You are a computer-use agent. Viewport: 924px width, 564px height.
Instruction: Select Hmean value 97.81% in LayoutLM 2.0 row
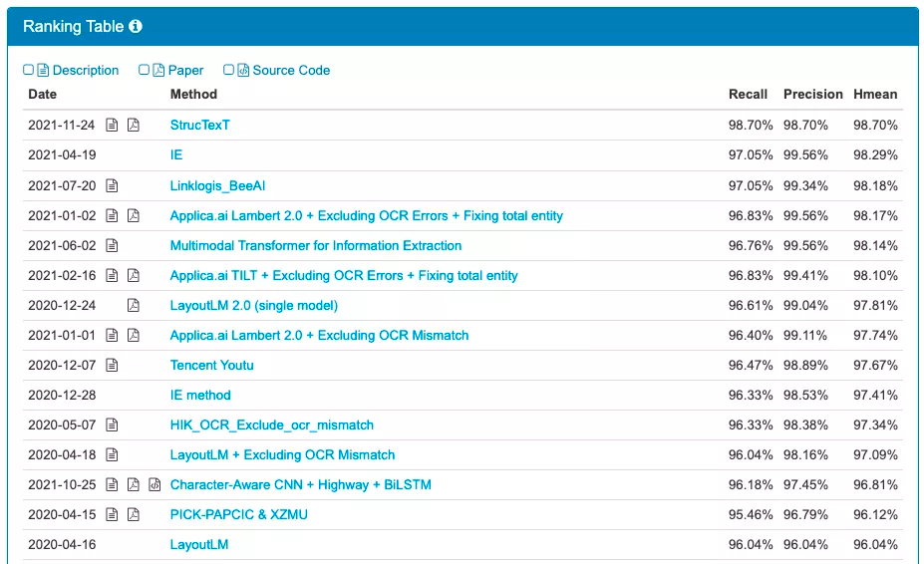click(875, 305)
